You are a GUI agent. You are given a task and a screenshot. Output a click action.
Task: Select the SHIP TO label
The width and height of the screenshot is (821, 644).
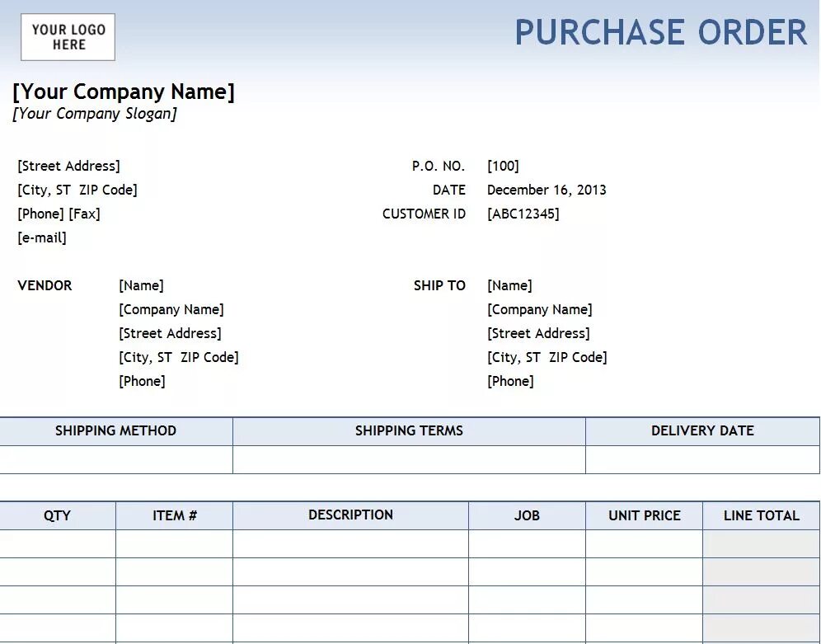tap(439, 285)
